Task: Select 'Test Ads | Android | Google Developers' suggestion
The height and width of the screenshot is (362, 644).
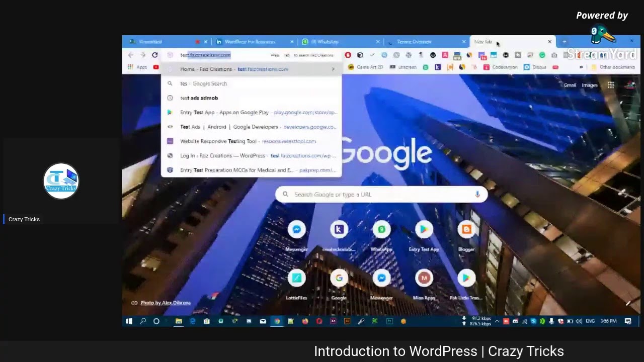Action: (x=252, y=127)
